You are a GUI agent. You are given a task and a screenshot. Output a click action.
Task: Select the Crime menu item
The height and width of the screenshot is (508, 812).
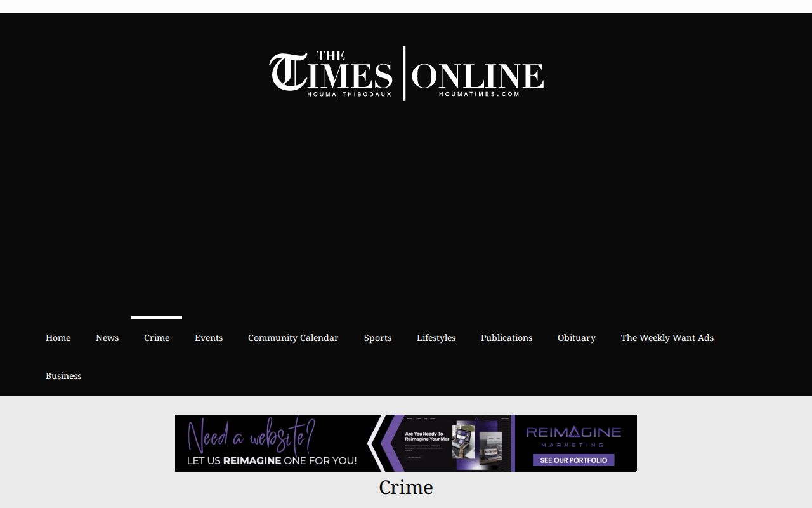click(157, 338)
